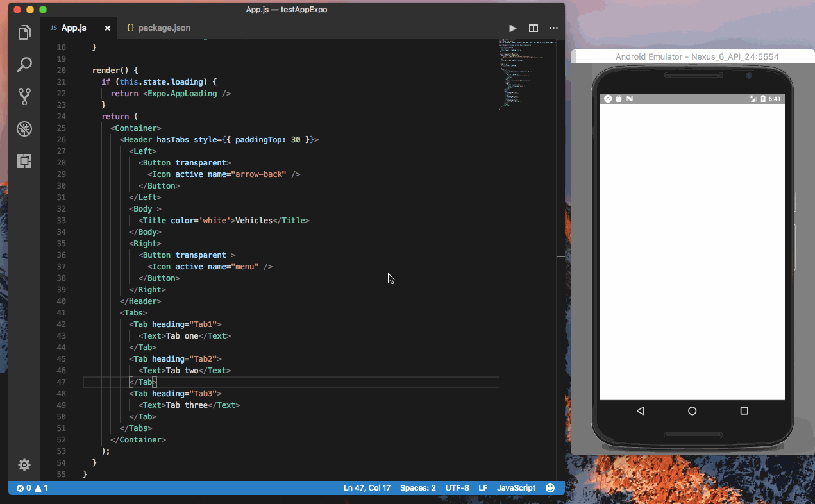
Task: Switch to the package.json tab
Action: point(158,28)
